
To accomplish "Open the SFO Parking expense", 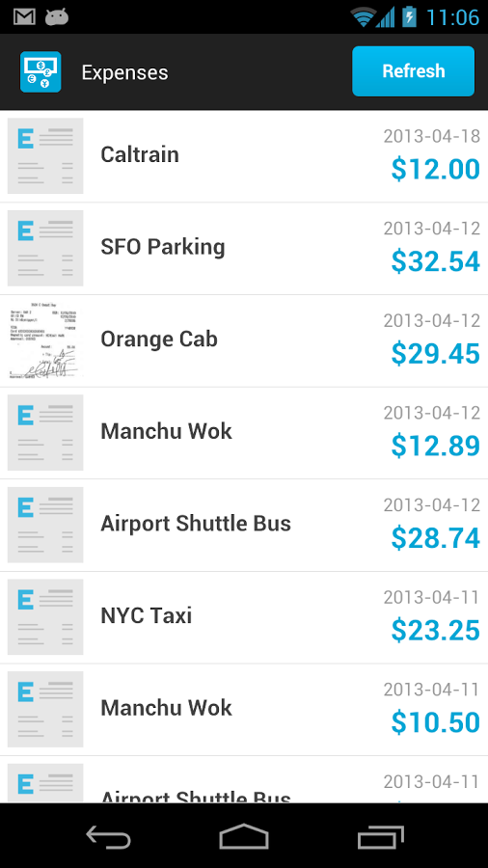I will coord(244,249).
